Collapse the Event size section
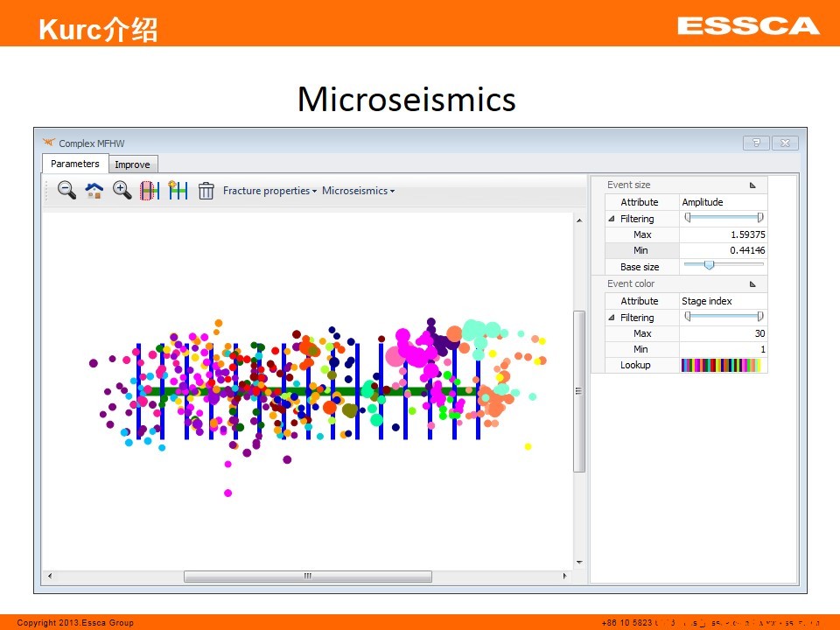 click(752, 185)
